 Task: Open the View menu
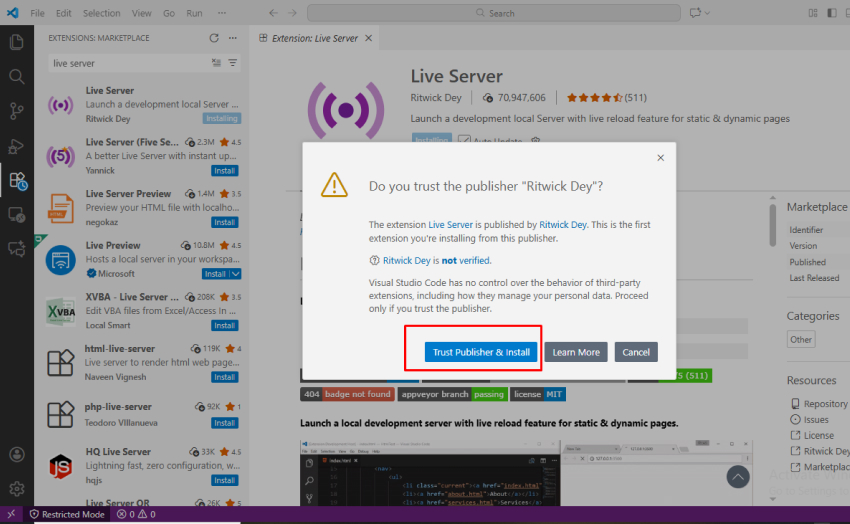141,13
